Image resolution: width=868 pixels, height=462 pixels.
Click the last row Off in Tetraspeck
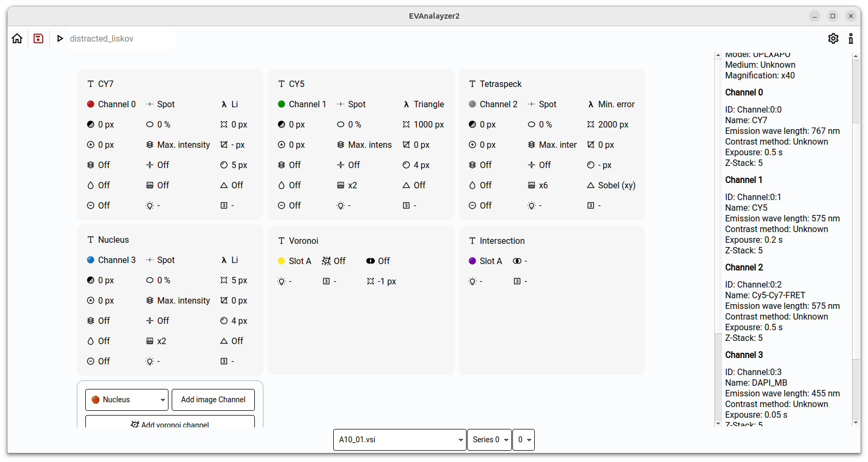[x=480, y=205]
